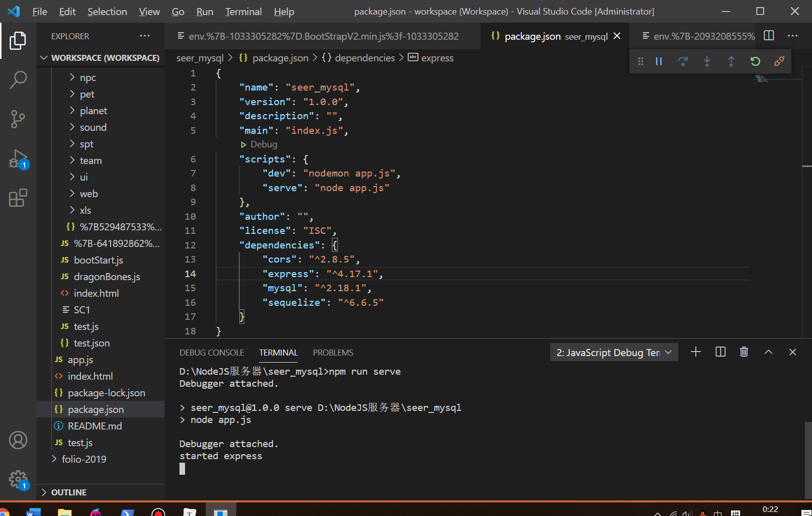The image size is (812, 516).
Task: Expand the team folder
Action: click(x=91, y=160)
